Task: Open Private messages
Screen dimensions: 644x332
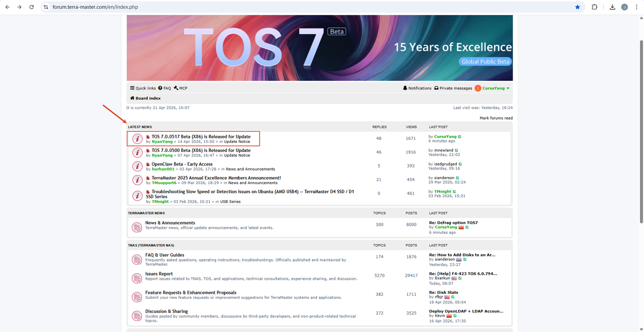Action: coord(453,88)
